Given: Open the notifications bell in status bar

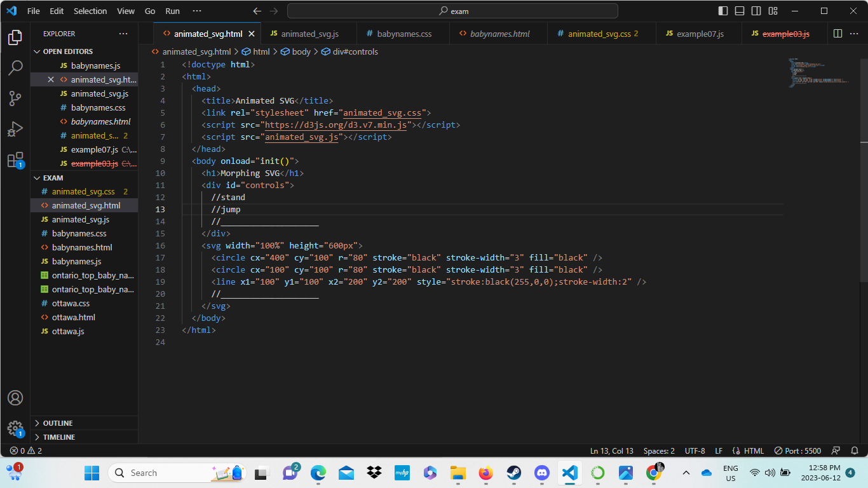Looking at the screenshot, I should (x=855, y=451).
